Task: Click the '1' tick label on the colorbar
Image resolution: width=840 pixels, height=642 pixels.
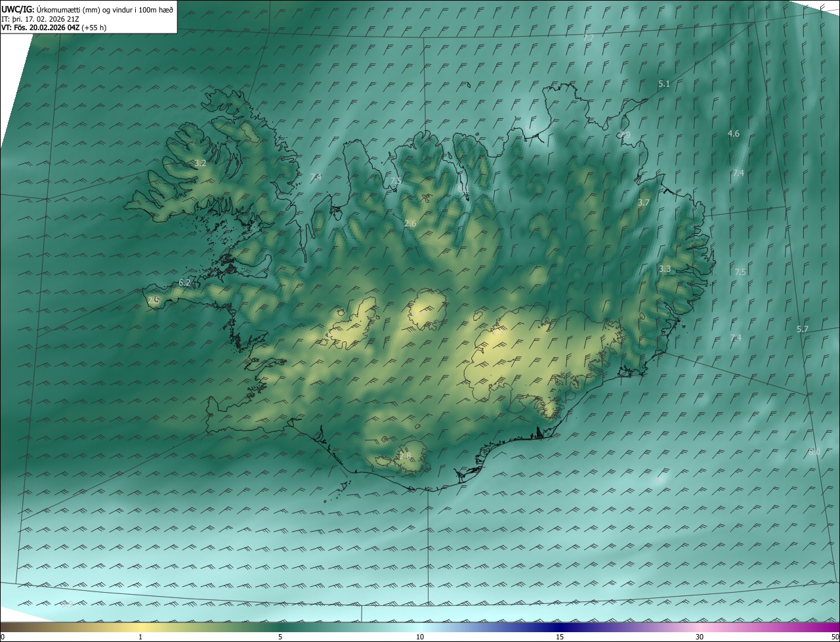Action: pyautogui.click(x=140, y=637)
